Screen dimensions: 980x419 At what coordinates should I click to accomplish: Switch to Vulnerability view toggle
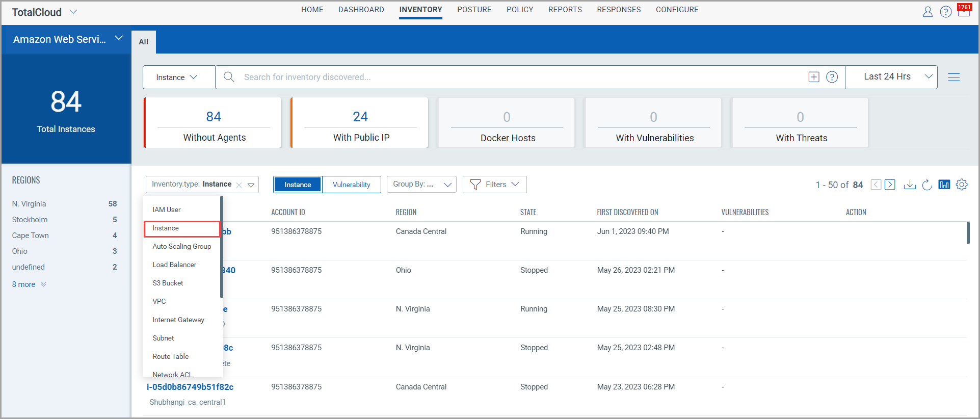click(352, 185)
